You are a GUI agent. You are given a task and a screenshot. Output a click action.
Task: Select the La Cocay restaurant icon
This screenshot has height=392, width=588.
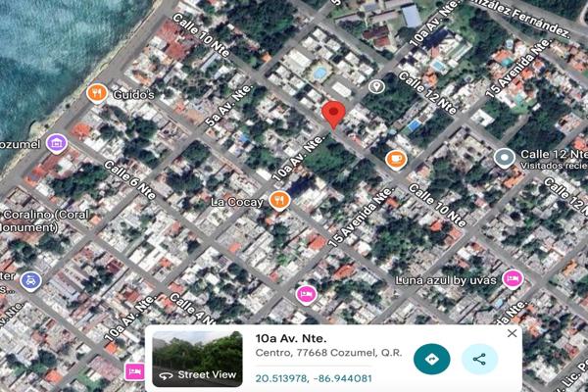tap(280, 201)
